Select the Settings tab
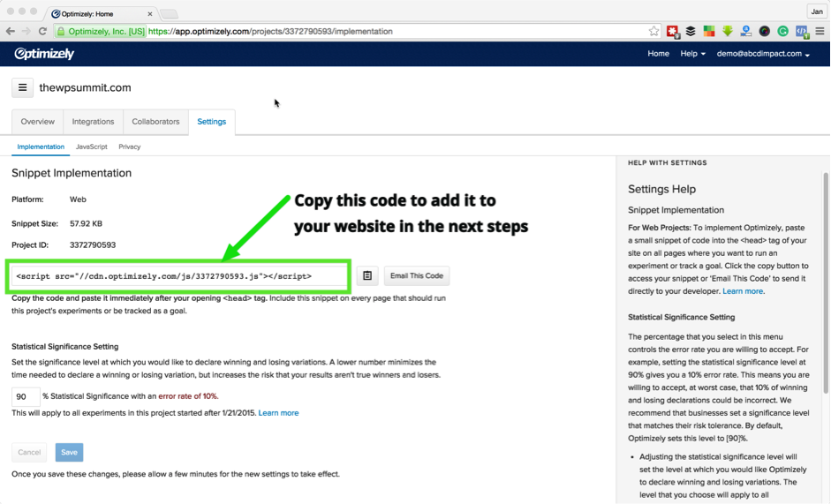Image resolution: width=831 pixels, height=504 pixels. coord(211,122)
